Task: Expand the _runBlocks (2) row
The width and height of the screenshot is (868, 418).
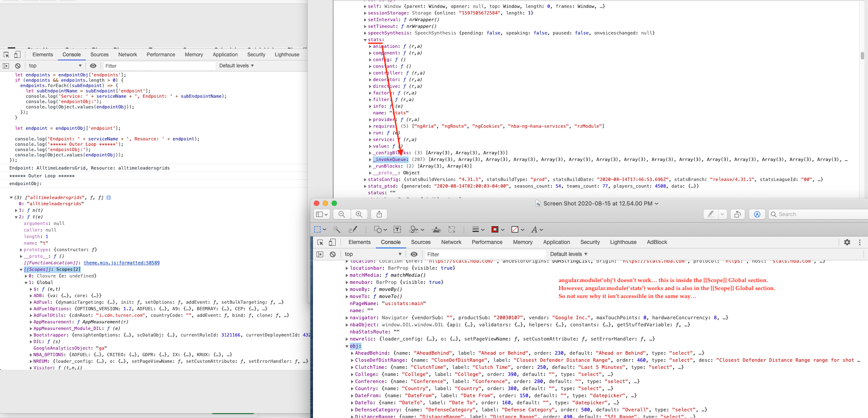Action: click(370, 166)
